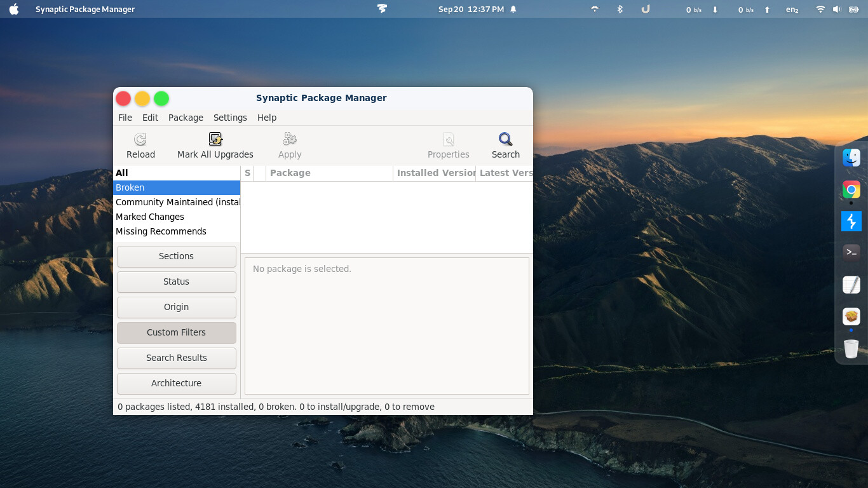The width and height of the screenshot is (868, 488).
Task: Click the Bluetooth icon in top bar
Action: pyautogui.click(x=620, y=9)
